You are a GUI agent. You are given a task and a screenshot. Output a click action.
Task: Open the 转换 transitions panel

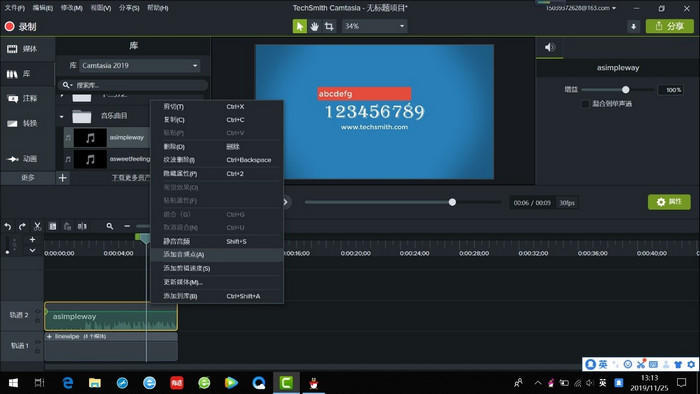[22, 123]
